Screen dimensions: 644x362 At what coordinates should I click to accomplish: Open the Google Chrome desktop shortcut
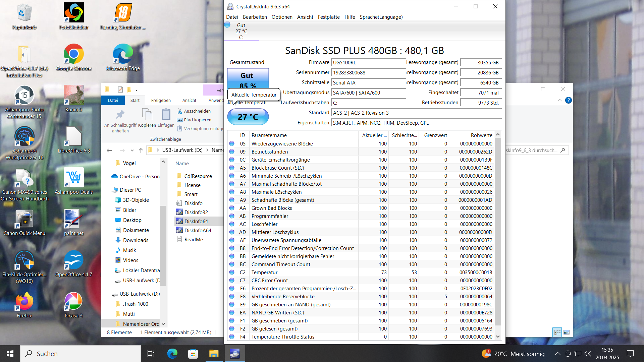(73, 54)
